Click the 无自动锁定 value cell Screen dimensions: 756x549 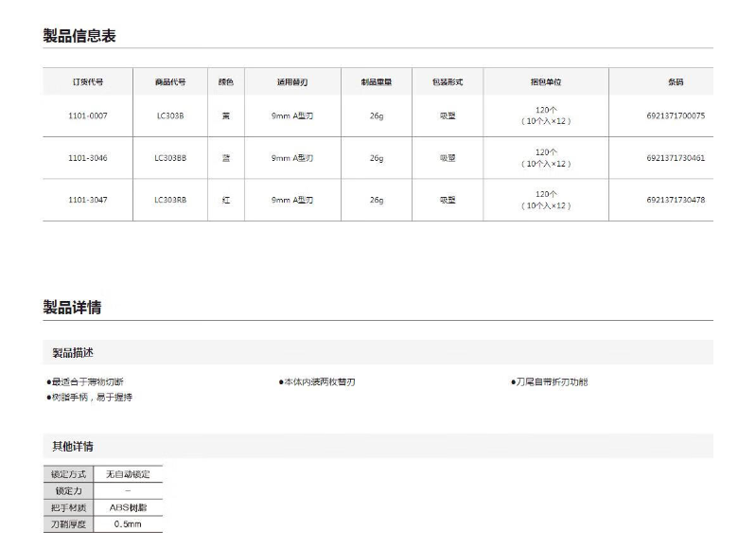click(x=128, y=473)
